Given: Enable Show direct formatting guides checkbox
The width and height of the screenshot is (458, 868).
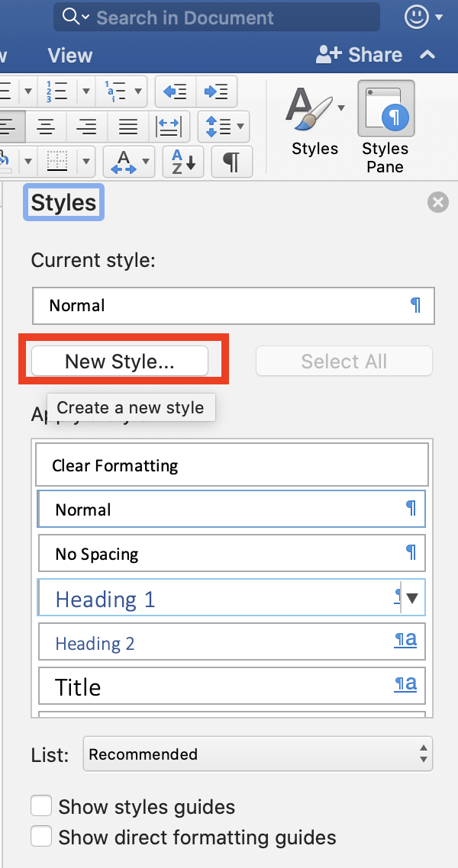Looking at the screenshot, I should point(41,837).
